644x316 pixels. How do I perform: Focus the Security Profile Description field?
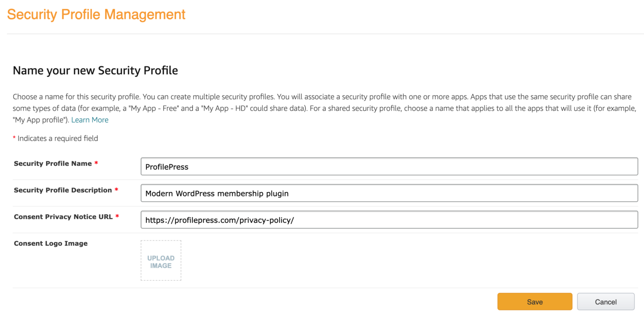389,193
